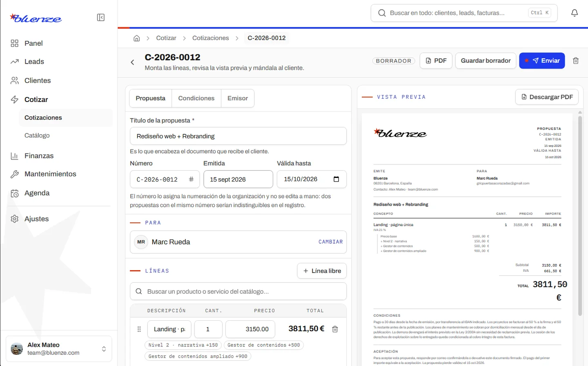
Task: Switch to the Emisor tab
Action: pyautogui.click(x=238, y=98)
